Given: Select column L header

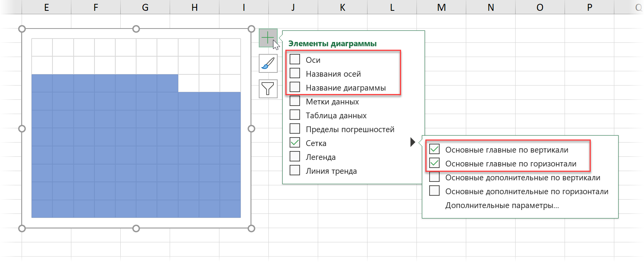Looking at the screenshot, I should click(x=392, y=7).
